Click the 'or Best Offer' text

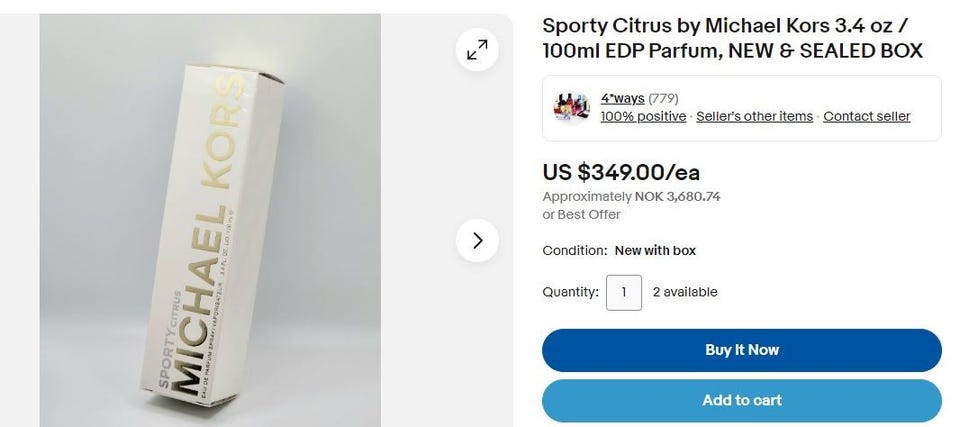pyautogui.click(x=581, y=214)
